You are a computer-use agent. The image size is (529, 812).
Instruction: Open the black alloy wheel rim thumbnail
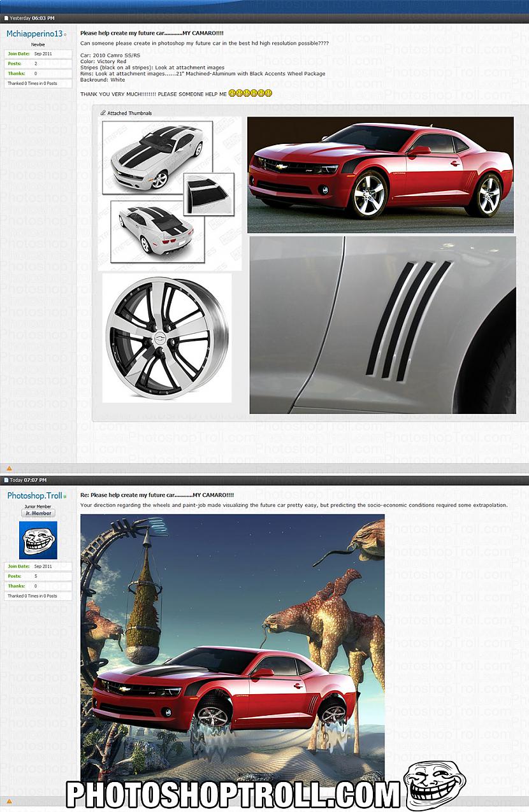point(167,338)
